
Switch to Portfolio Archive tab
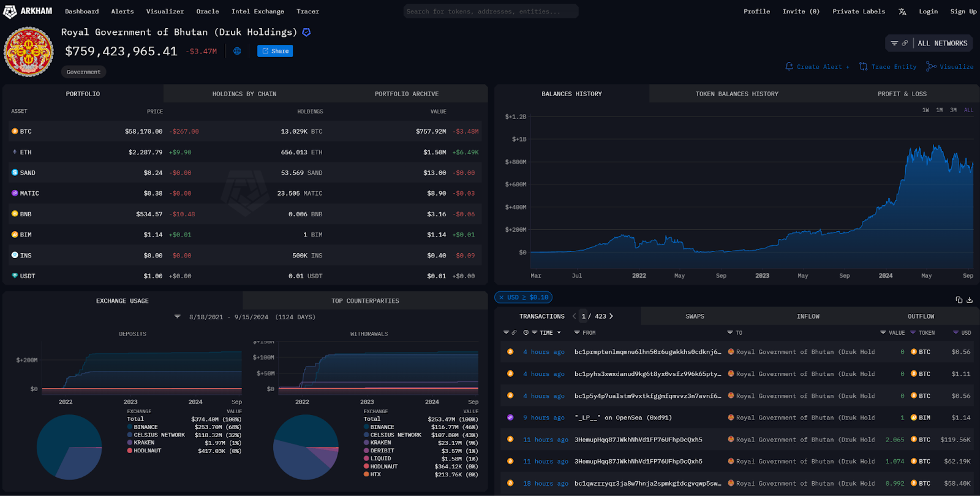click(407, 94)
